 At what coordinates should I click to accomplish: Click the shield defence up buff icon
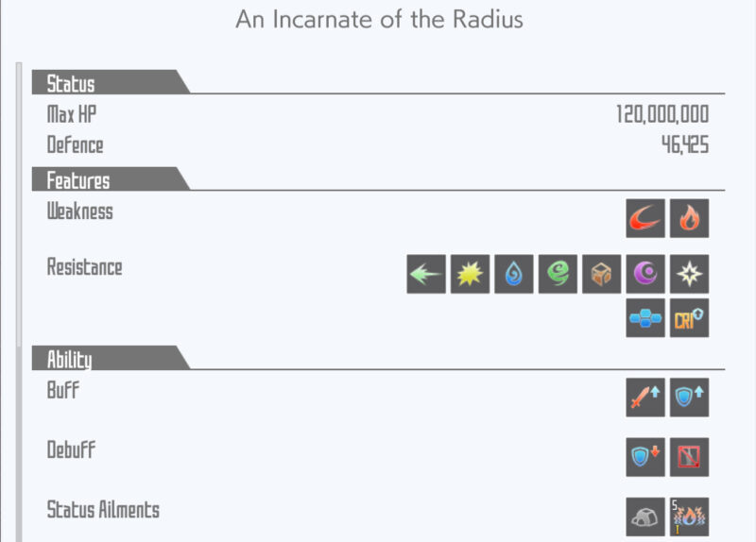tap(690, 398)
